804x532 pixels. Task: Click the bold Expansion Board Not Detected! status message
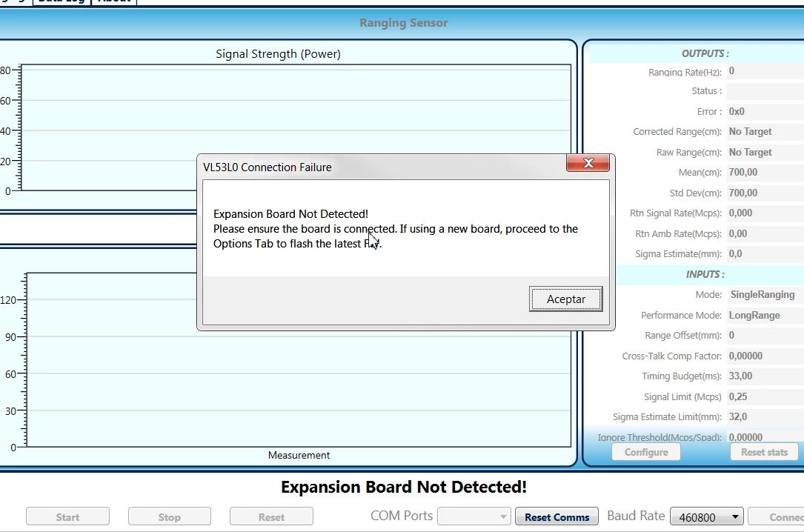point(404,487)
